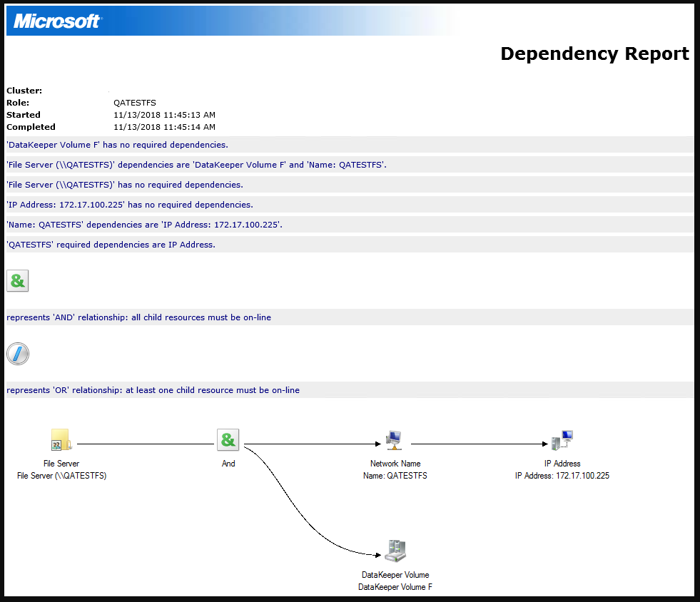Screen dimensions: 700x602
Task: Click the 'IP Address' type label in diagram
Action: coord(562,464)
